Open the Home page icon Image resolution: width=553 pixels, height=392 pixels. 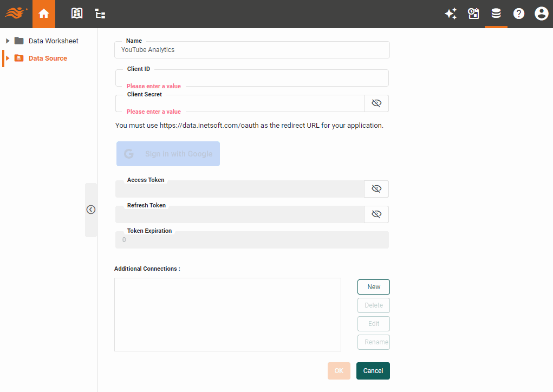pos(43,14)
